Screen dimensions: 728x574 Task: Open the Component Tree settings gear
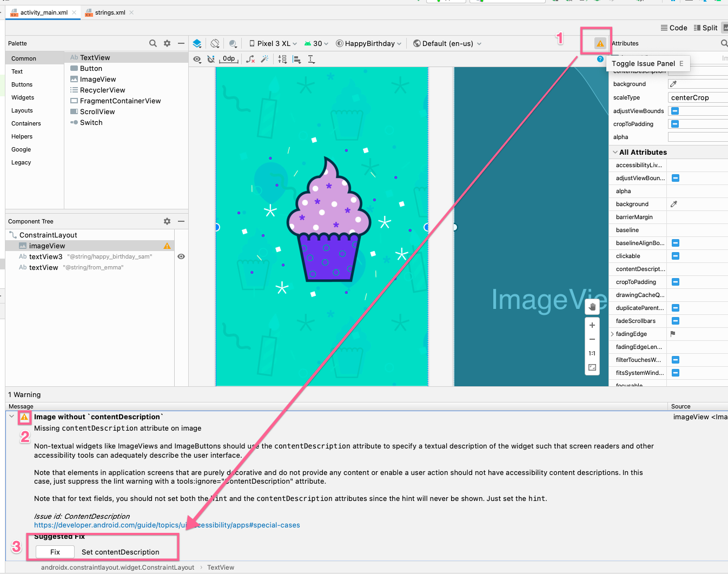[x=167, y=221]
